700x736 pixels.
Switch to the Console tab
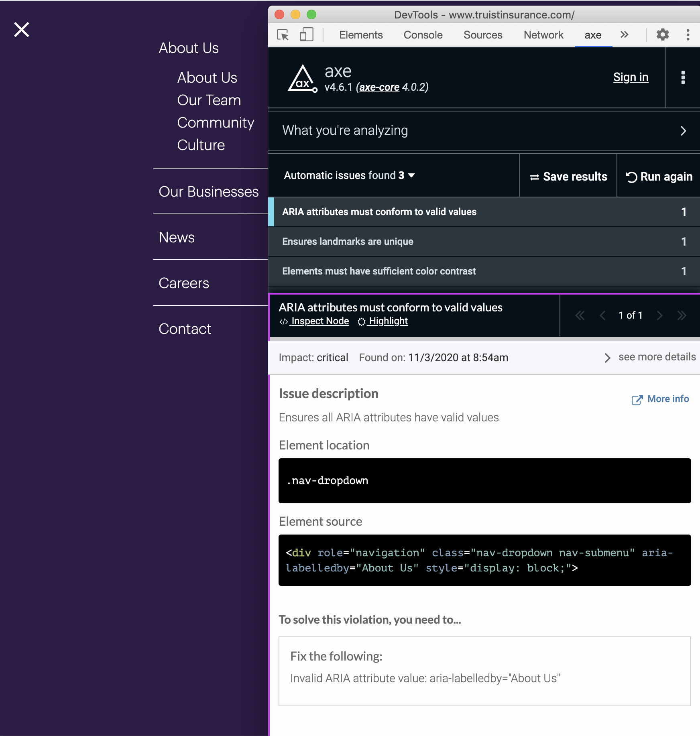(x=423, y=35)
